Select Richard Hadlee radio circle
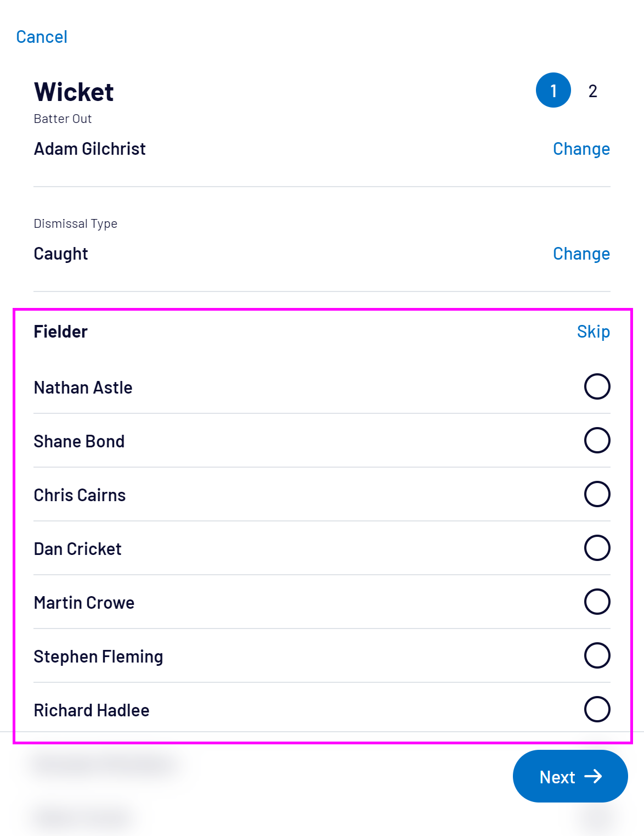 [x=597, y=709]
